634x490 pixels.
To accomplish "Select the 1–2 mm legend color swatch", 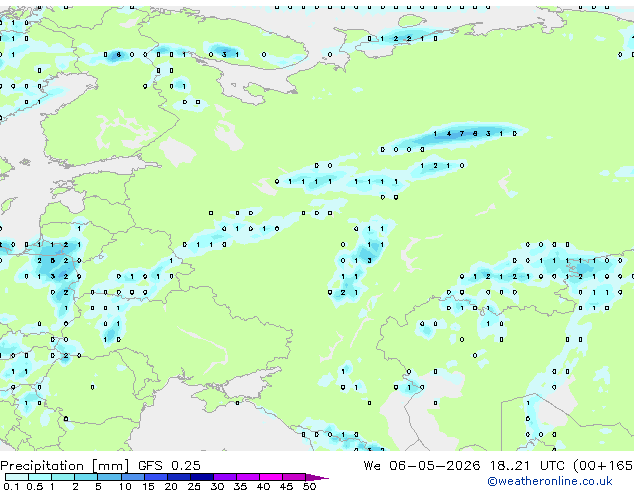I will click(x=63, y=477).
